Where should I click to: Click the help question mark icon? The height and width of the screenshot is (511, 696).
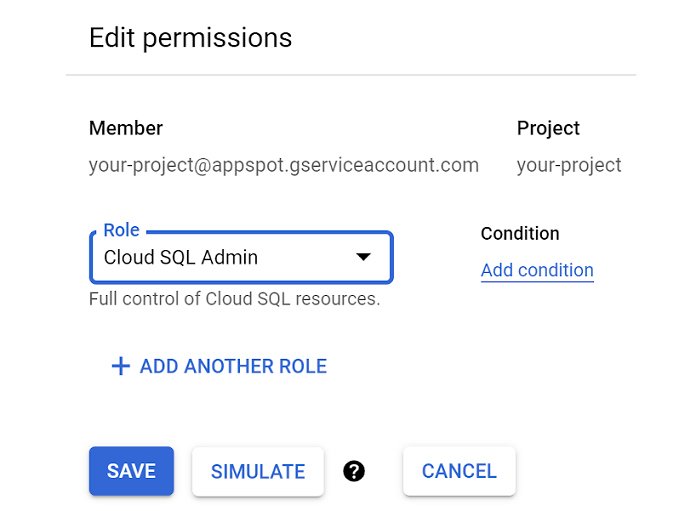coord(354,471)
